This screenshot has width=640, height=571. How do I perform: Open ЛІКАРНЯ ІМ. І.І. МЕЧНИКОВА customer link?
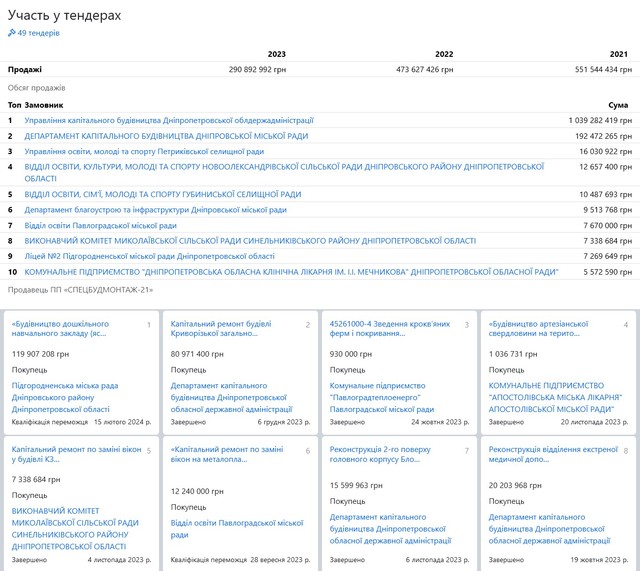point(291,272)
